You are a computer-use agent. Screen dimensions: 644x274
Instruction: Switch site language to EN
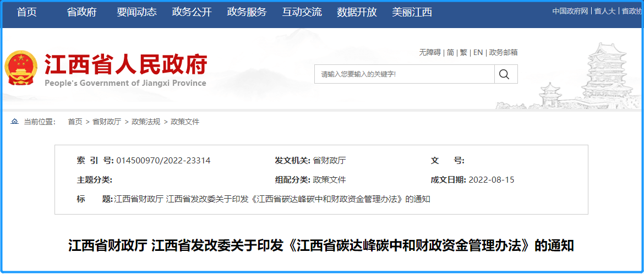click(x=478, y=52)
